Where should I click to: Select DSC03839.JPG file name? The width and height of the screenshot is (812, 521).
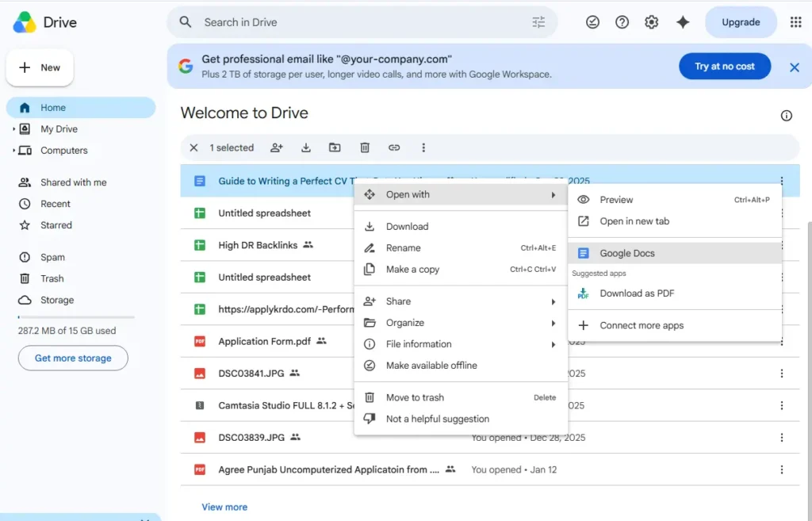[x=251, y=438]
